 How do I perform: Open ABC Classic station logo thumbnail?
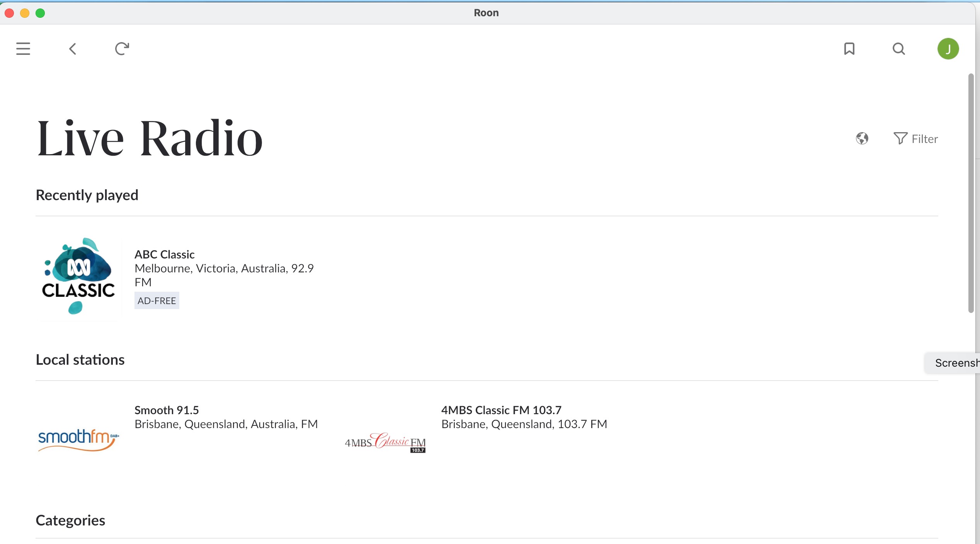coord(78,277)
